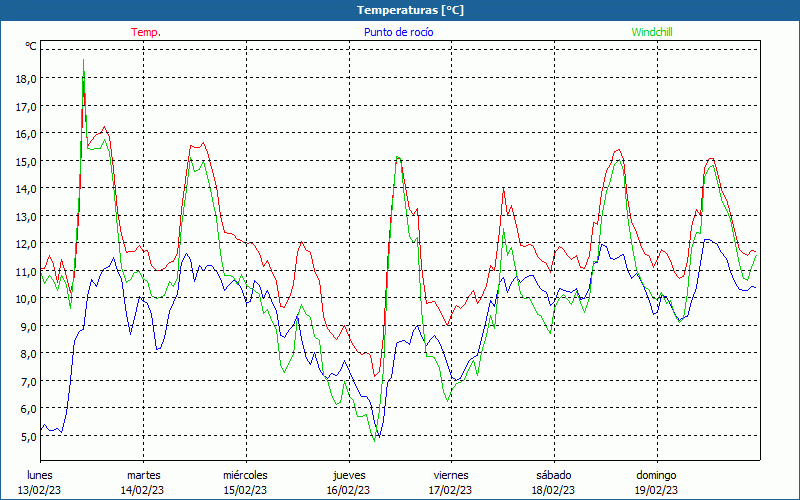Click the 16,0 y-axis value
This screenshot has height=500, width=800.
tap(27, 134)
